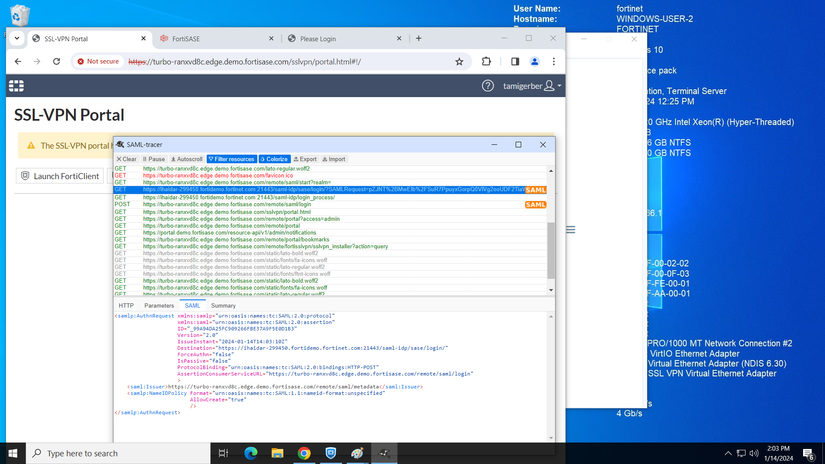Switch to the Parameters tab

(159, 306)
